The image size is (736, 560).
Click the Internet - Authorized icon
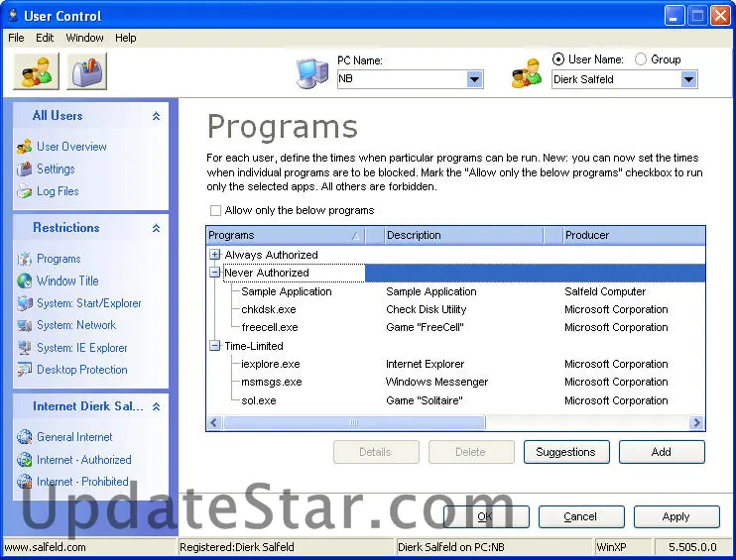click(25, 460)
